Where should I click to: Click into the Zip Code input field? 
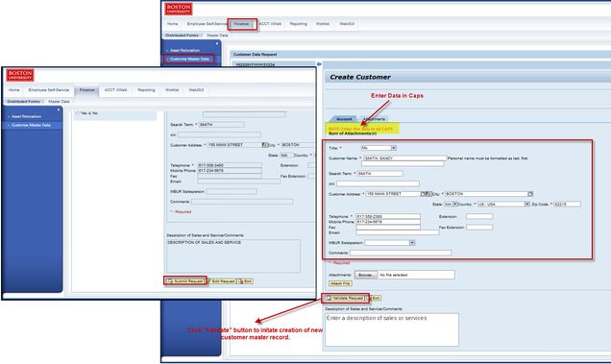[568, 205]
